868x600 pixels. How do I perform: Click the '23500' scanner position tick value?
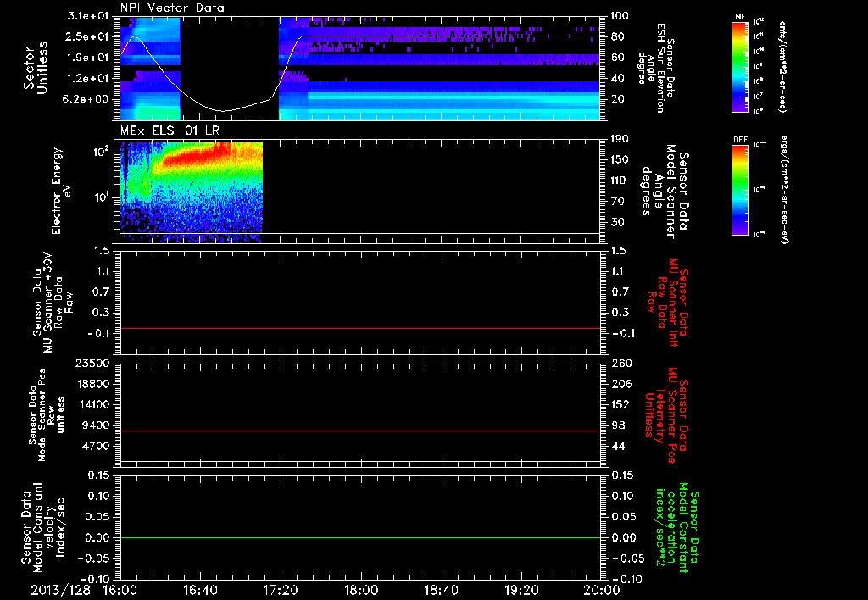(92, 363)
